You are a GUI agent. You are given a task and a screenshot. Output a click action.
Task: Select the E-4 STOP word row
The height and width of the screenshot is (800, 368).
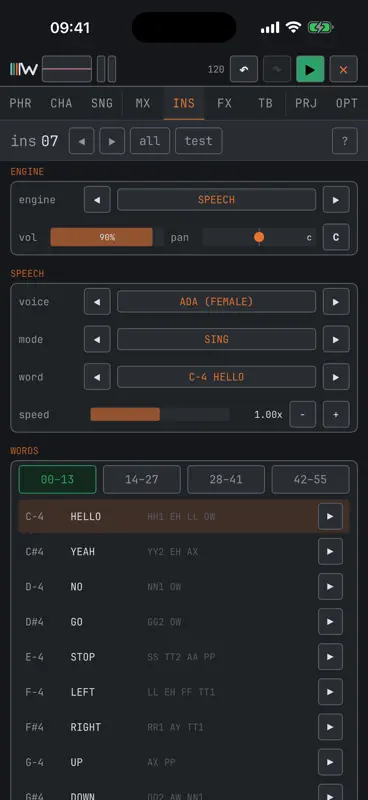184,657
